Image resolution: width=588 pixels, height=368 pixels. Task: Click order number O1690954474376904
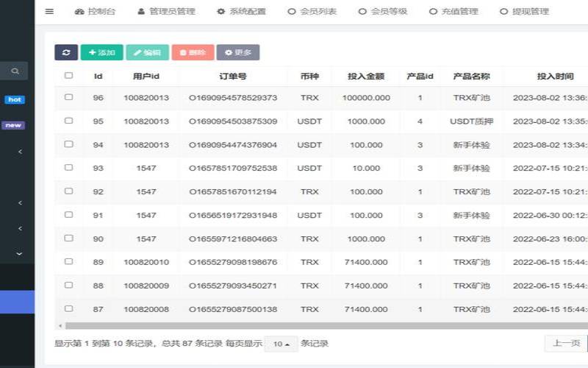point(233,144)
